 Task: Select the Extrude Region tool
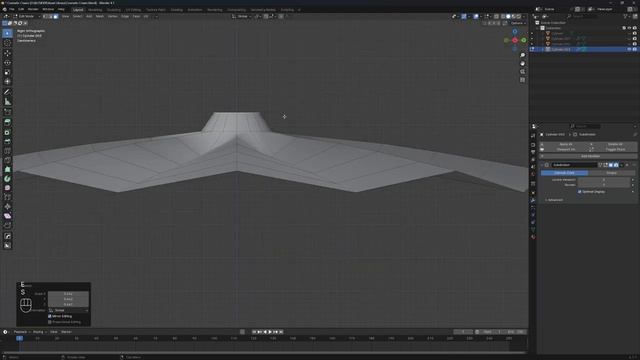pyautogui.click(x=7, y=122)
